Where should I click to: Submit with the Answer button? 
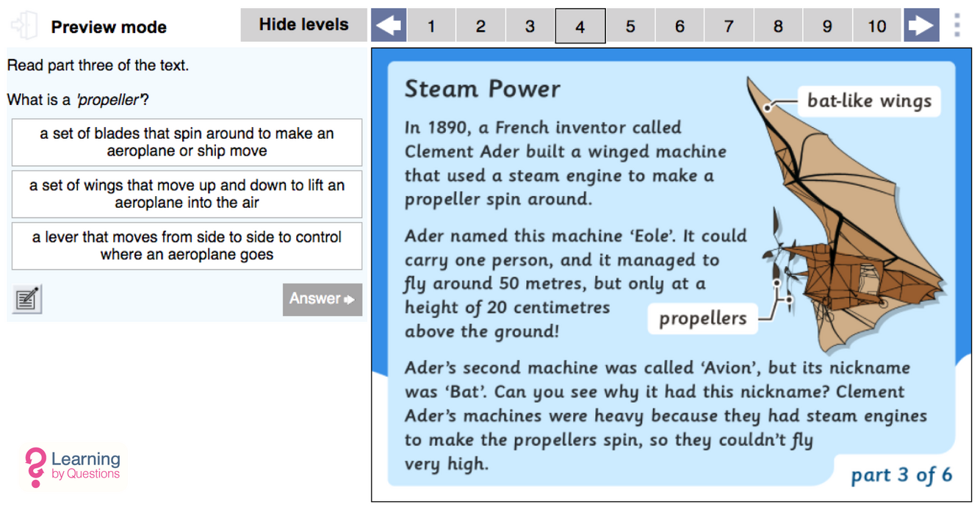click(322, 299)
